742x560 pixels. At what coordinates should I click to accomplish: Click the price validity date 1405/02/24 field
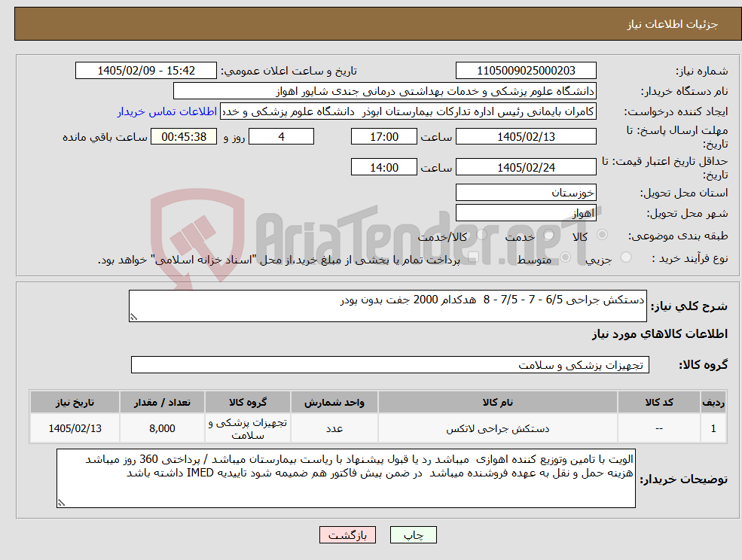[526, 167]
